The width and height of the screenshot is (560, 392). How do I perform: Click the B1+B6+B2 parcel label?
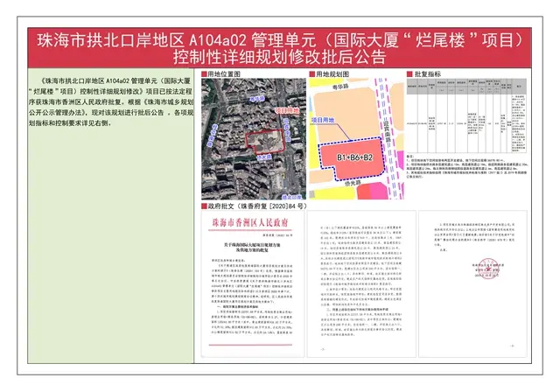[x=354, y=157]
